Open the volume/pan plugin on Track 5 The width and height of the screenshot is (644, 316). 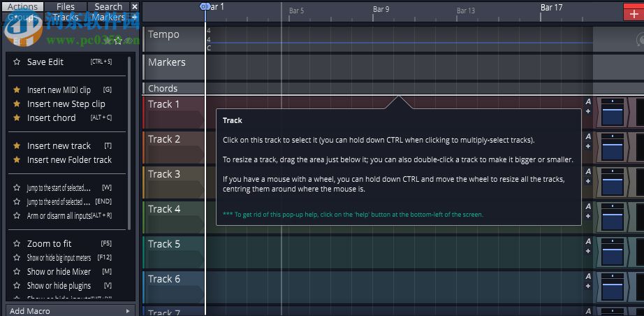613,252
